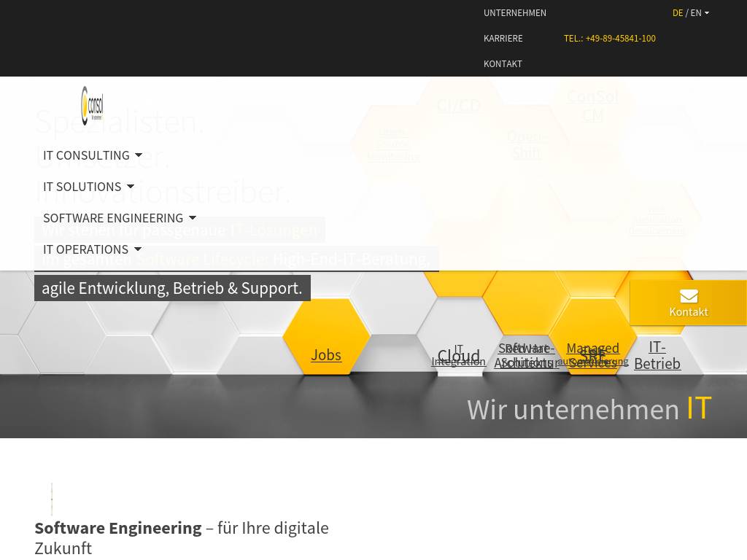Open the Karriere menu item
Screen dimensions: 747x560
click(x=503, y=39)
